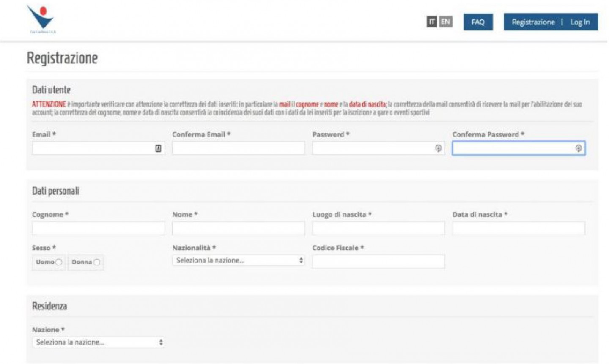Click the autofill icon in Email field
609x364 pixels.
pyautogui.click(x=158, y=148)
